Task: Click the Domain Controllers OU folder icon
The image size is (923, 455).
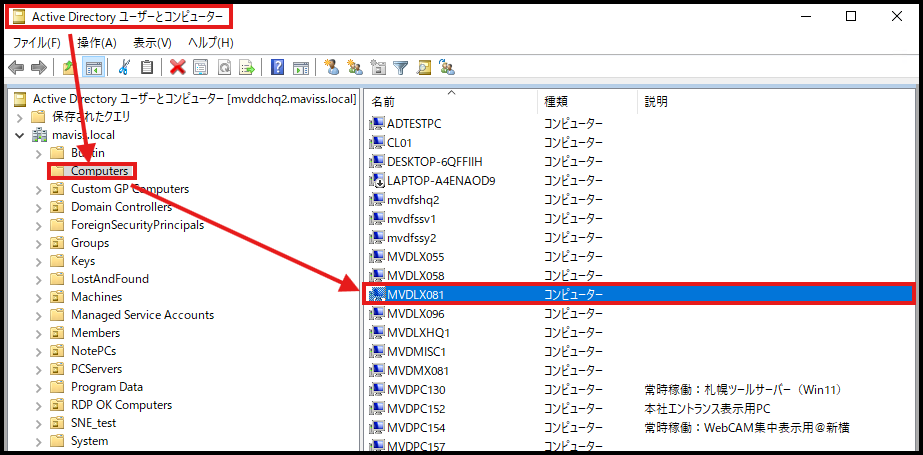Action: pos(57,207)
